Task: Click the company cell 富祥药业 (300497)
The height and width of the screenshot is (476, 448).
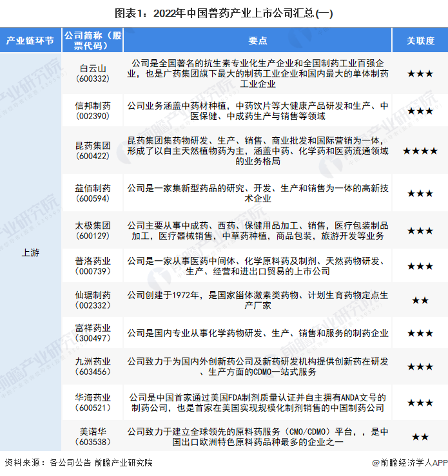Action: (93, 333)
